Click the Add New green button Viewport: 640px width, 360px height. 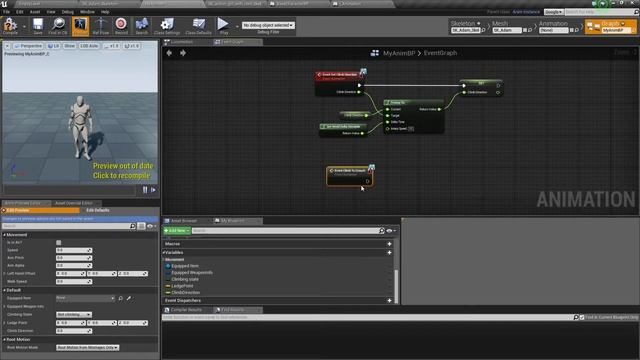pos(177,231)
